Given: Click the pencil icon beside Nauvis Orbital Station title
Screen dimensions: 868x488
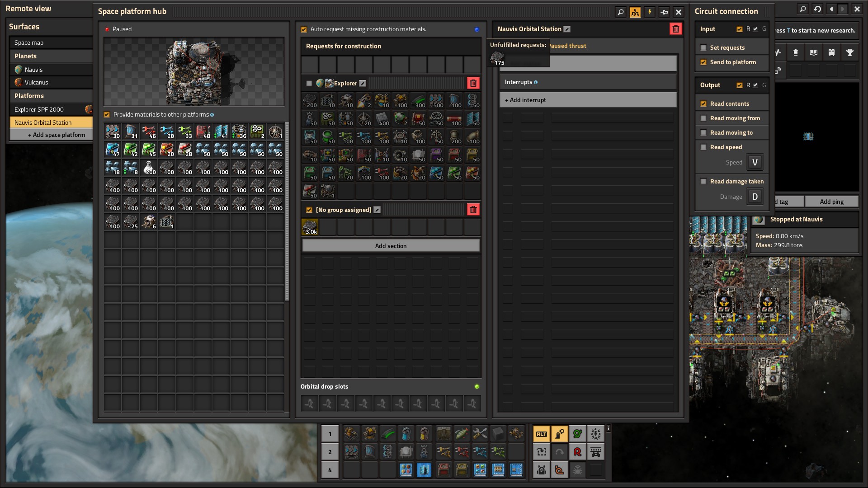Looking at the screenshot, I should click(x=567, y=29).
